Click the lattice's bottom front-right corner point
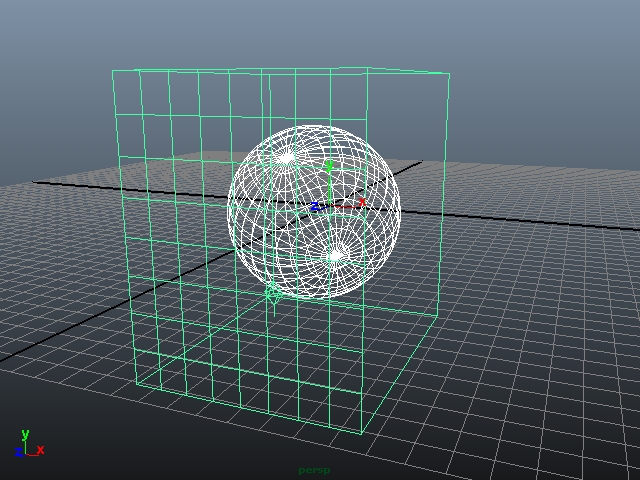This screenshot has width=640, height=480. point(362,432)
